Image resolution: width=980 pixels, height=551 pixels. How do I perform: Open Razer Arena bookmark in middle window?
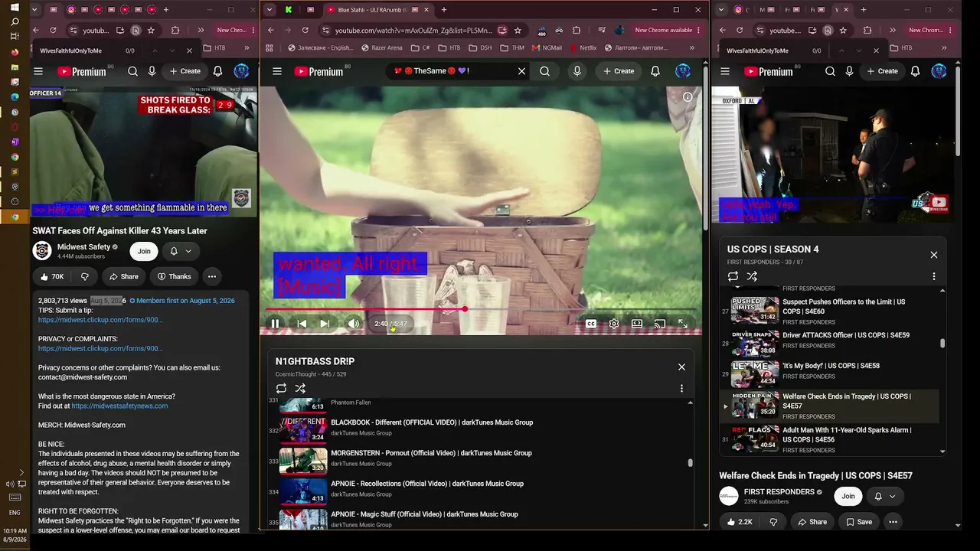382,47
